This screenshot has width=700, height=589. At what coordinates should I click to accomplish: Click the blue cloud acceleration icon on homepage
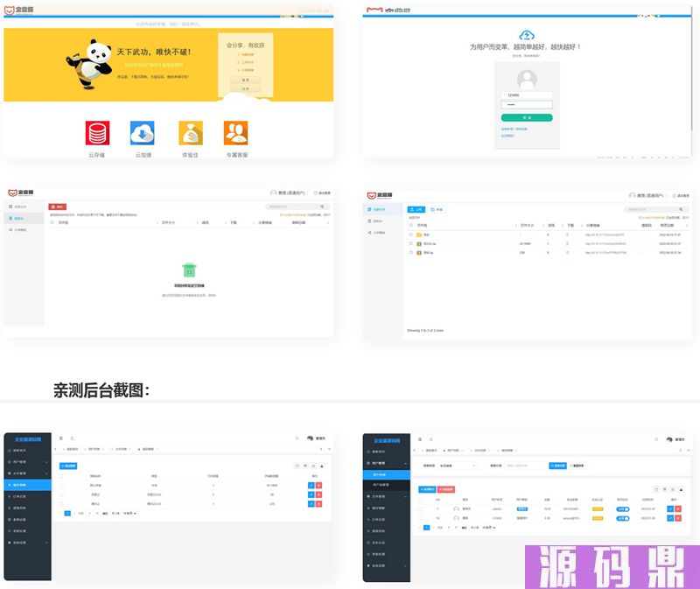pos(143,133)
